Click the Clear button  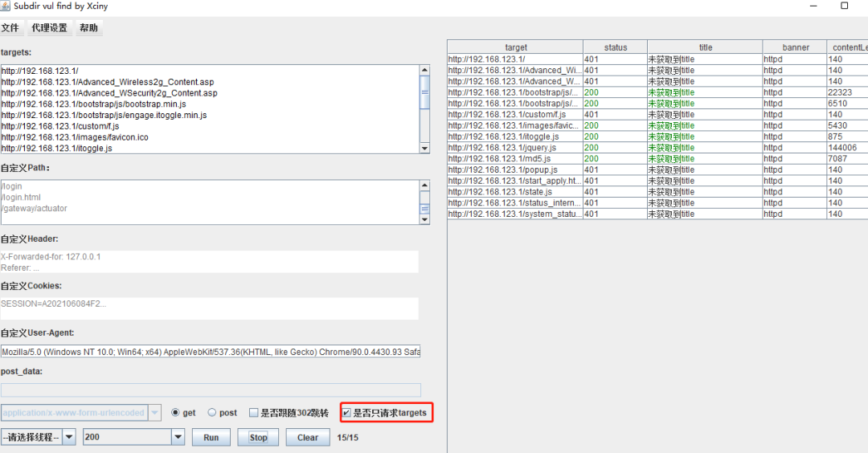click(x=308, y=437)
